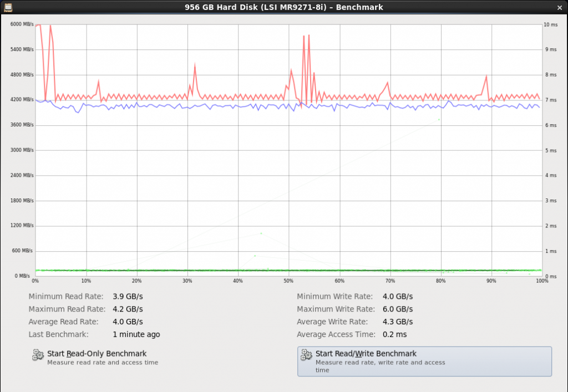Click the gears icon beside Start Read-Only Benchmark
This screenshot has height=392, width=568.
pyautogui.click(x=38, y=355)
